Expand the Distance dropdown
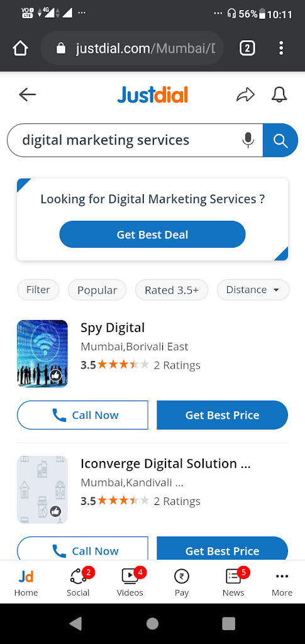The width and height of the screenshot is (305, 644). pos(253,290)
